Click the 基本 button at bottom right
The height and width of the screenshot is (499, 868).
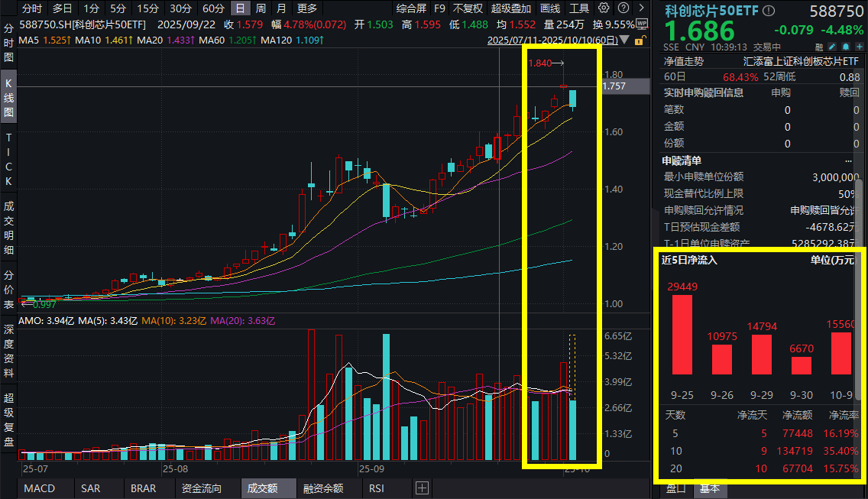710,488
